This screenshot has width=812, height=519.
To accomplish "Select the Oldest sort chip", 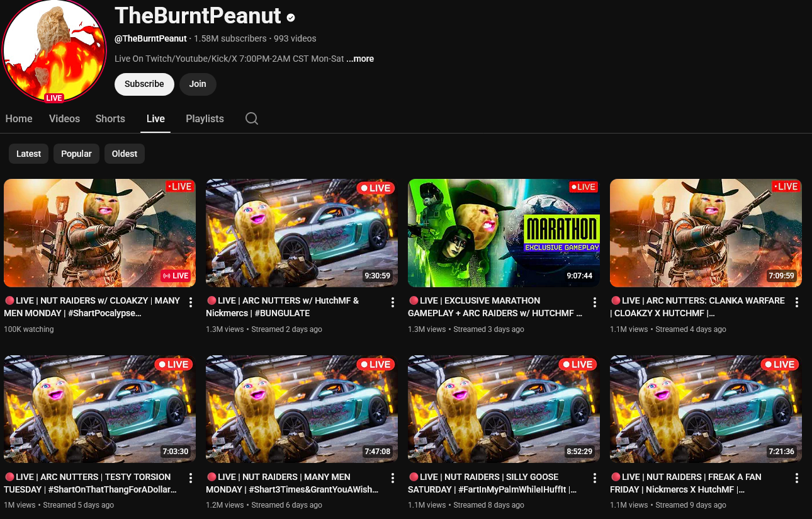I will (x=125, y=154).
